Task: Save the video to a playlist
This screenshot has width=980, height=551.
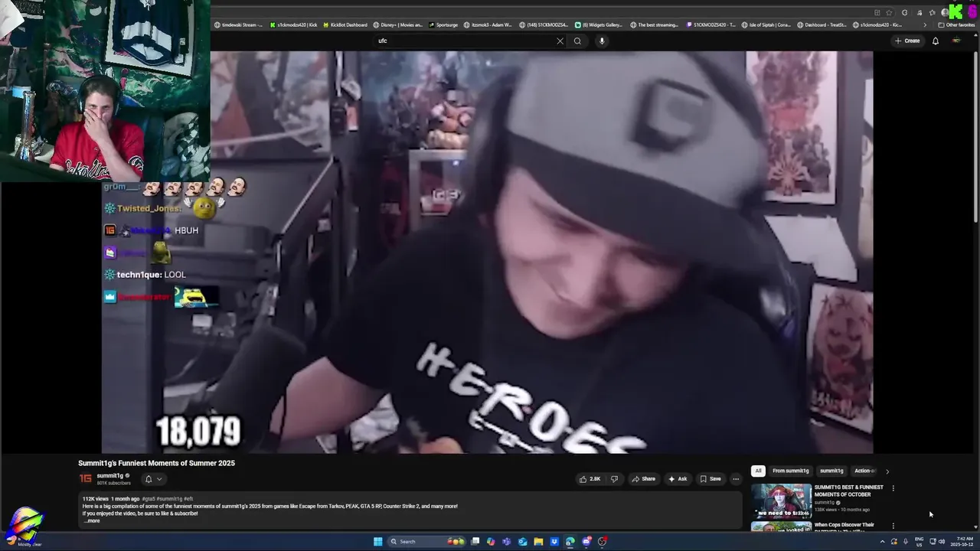Action: tap(710, 479)
